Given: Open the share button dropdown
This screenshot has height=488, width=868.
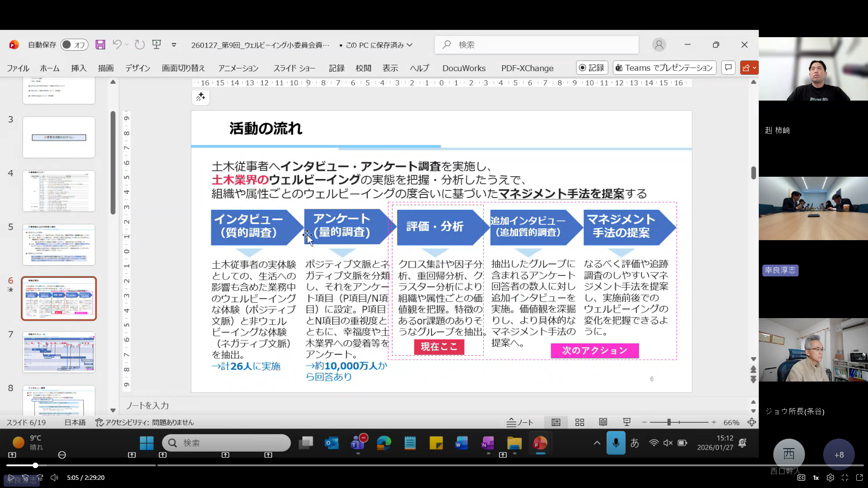Looking at the screenshot, I should (754, 68).
